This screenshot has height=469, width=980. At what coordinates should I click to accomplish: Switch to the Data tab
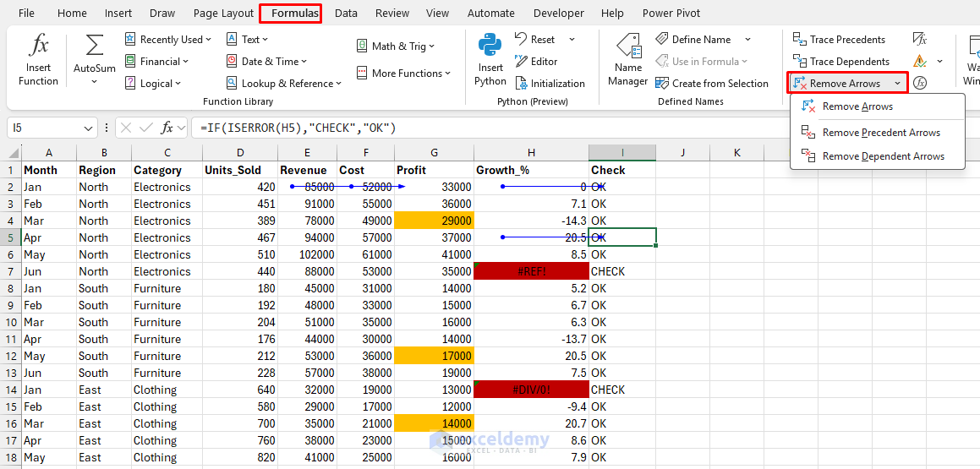coord(346,14)
